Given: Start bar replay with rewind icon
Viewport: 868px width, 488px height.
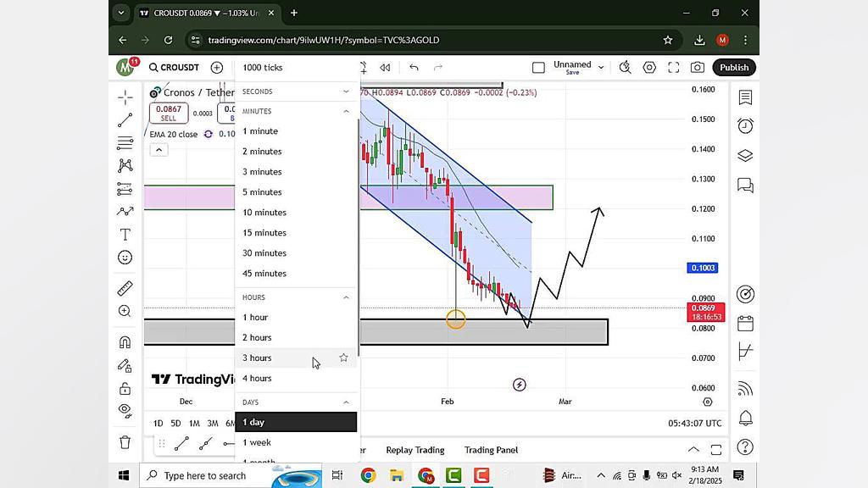Looking at the screenshot, I should click(385, 68).
